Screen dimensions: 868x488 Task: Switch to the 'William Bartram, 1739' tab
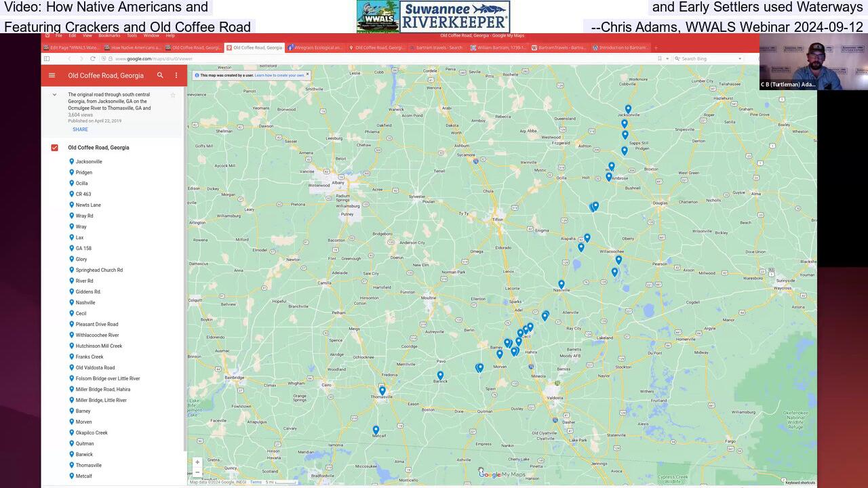coord(498,48)
